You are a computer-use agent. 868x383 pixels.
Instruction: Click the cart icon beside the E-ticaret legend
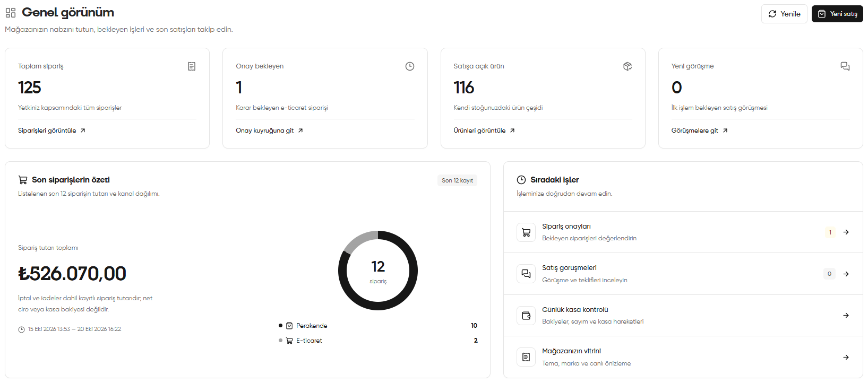coord(289,341)
